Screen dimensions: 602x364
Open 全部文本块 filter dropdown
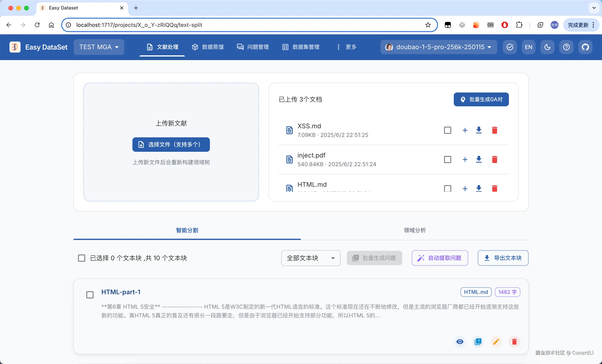tap(310, 258)
